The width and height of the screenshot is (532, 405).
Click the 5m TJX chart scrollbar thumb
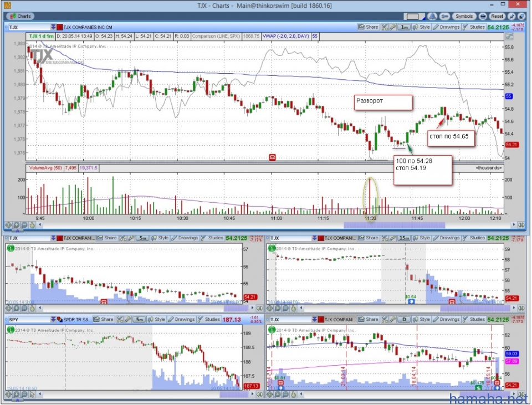[236, 308]
